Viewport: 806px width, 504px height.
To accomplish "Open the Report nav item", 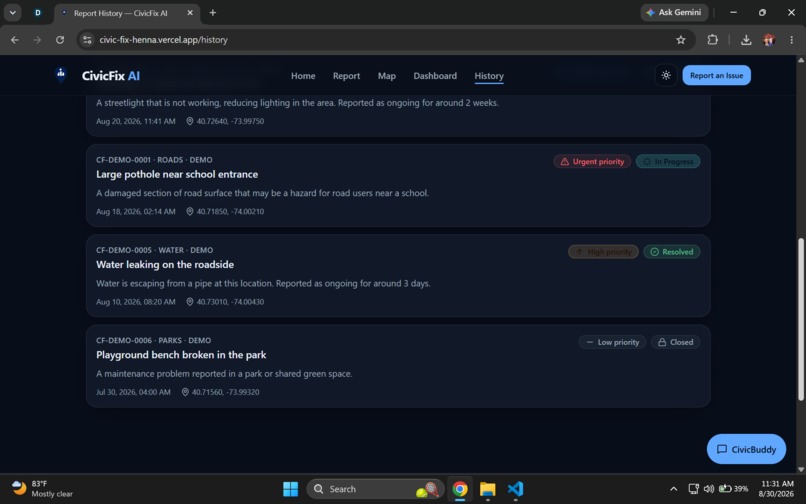I will click(346, 76).
